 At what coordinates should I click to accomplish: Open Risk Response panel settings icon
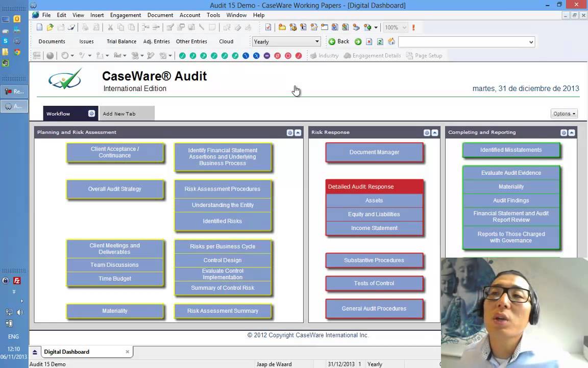click(427, 132)
